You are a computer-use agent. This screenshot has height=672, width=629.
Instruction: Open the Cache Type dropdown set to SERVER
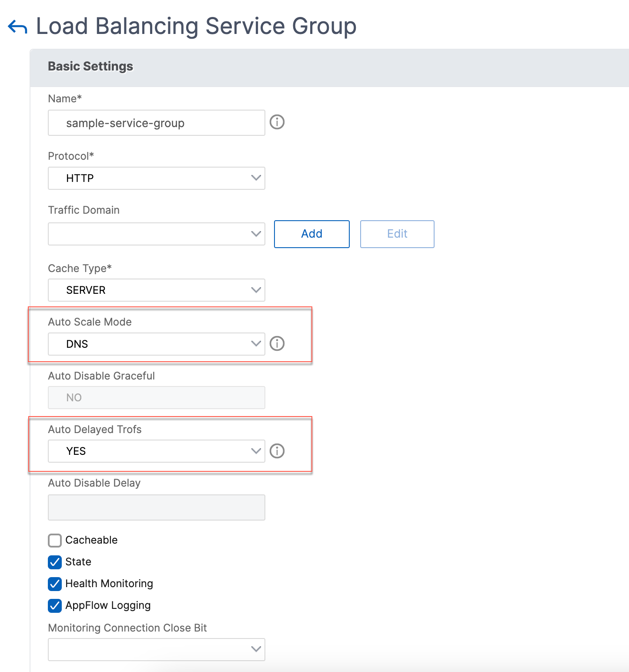point(157,290)
